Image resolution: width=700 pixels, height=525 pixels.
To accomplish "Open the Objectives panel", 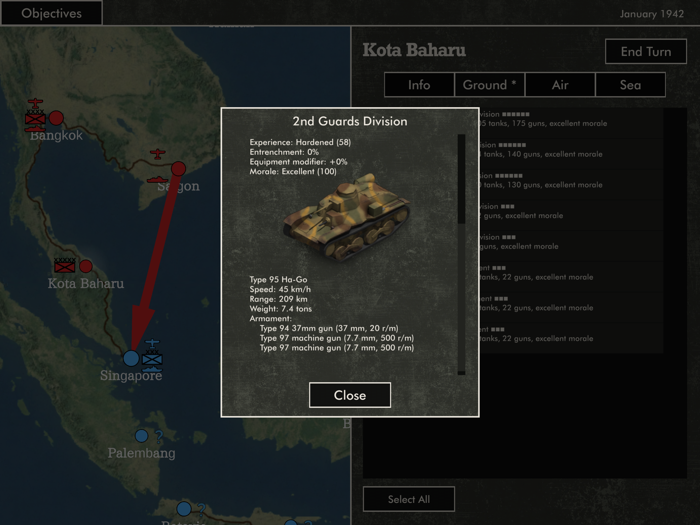I will [51, 13].
